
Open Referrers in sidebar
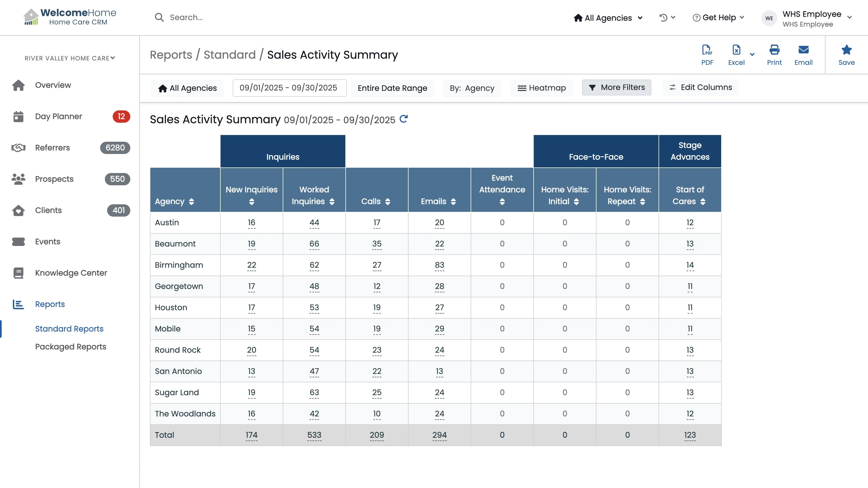[x=52, y=148]
